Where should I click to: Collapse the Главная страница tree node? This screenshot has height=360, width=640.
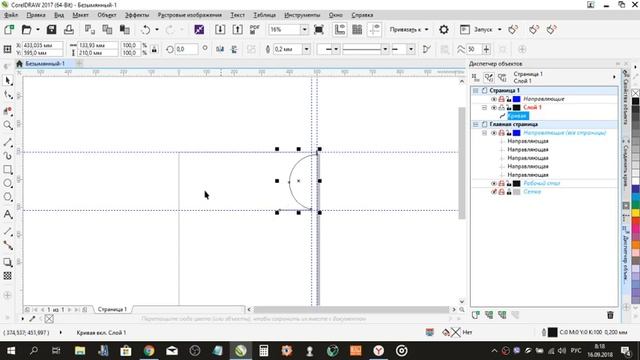pos(476,124)
